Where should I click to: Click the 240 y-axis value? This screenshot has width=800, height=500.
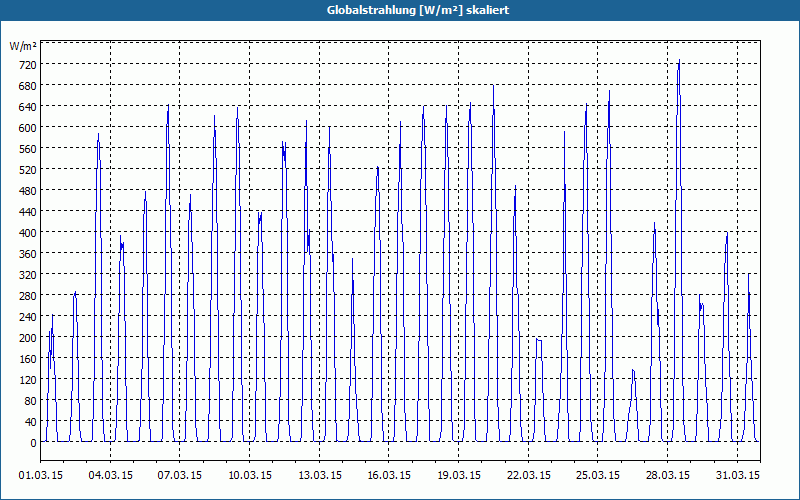click(28, 316)
